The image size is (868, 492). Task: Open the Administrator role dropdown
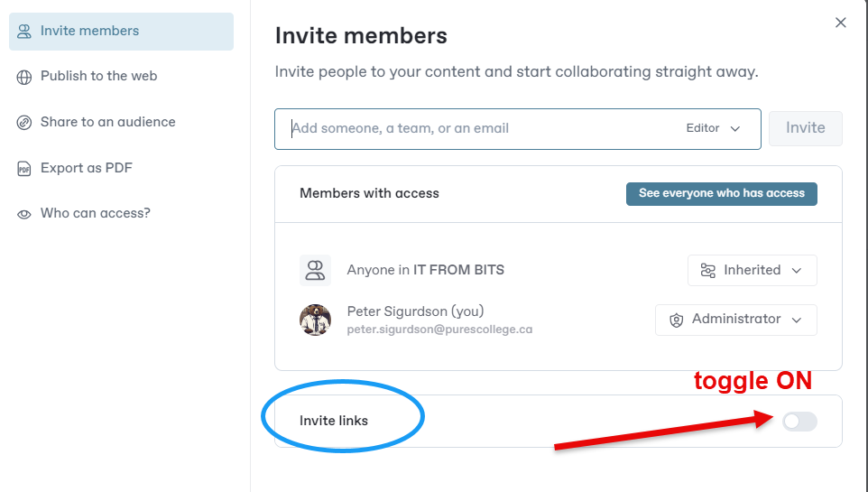click(x=736, y=320)
